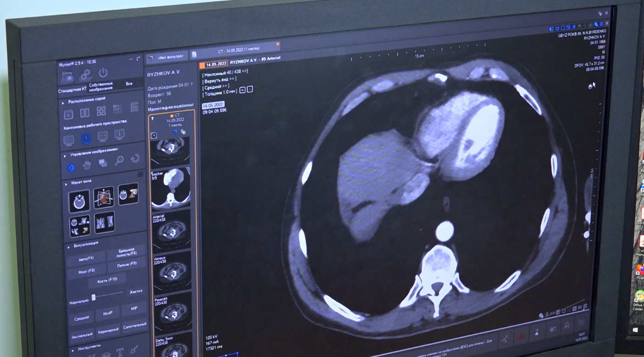Image resolution: width=644 pixels, height=357 pixels.
Task: Switch to the Сагиттальный view
Action: (x=135, y=325)
